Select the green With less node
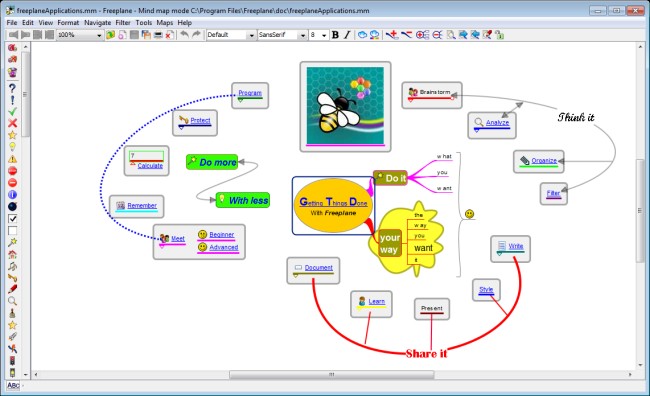The height and width of the screenshot is (396, 650). [243, 200]
